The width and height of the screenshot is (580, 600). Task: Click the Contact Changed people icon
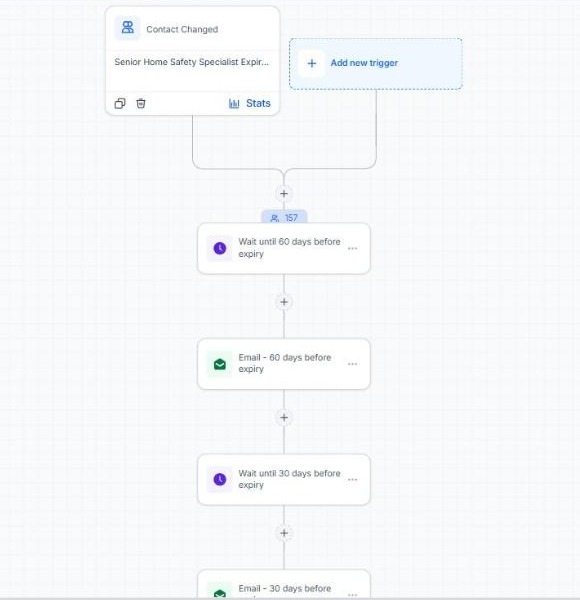pyautogui.click(x=127, y=28)
